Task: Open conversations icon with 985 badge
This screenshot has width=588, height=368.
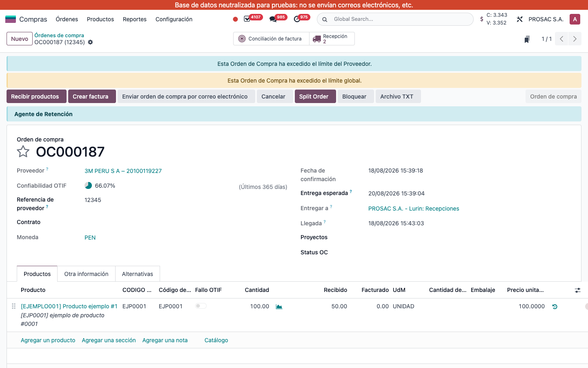Action: pyautogui.click(x=273, y=19)
